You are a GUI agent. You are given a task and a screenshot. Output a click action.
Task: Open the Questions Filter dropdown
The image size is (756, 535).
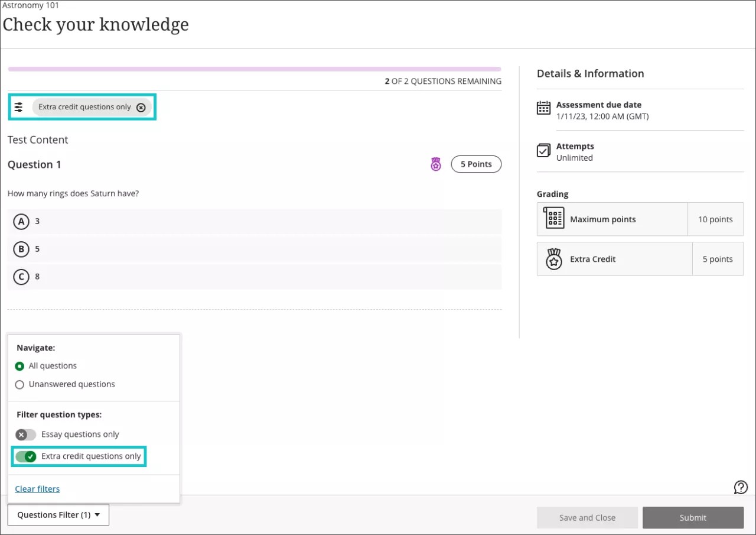click(x=58, y=514)
